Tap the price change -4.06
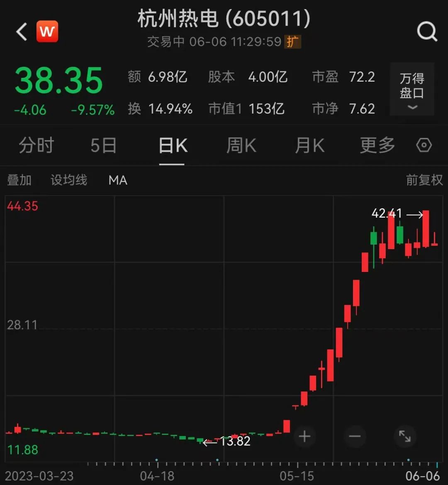The width and height of the screenshot is (448, 485). [30, 110]
